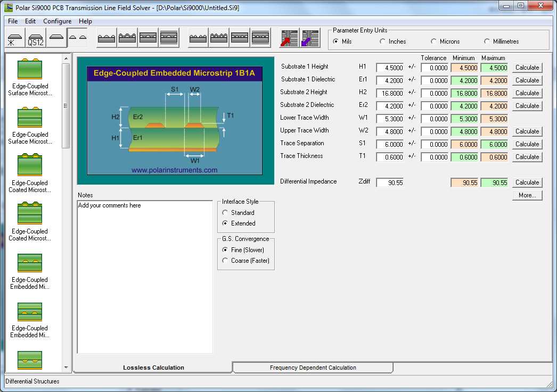Click the structure list scroll-down arrow
The image size is (557, 392).
65,367
